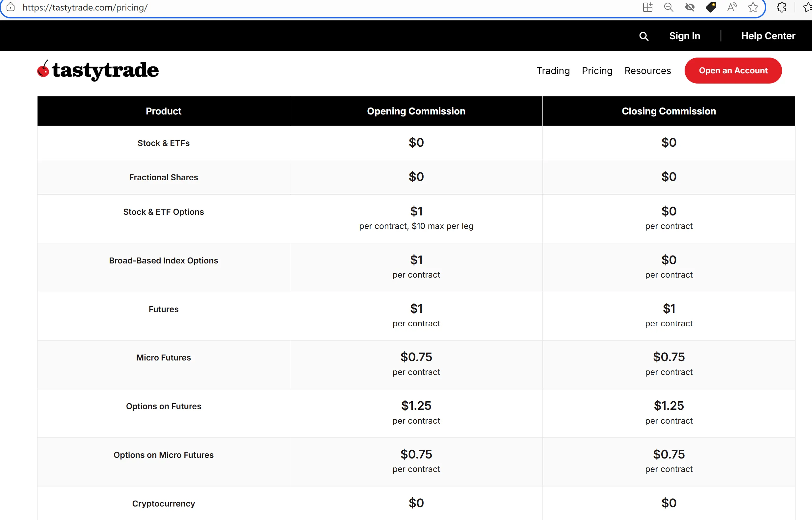Click Micro Futures $0.75 closing commission
The height and width of the screenshot is (520, 812).
pos(669,357)
